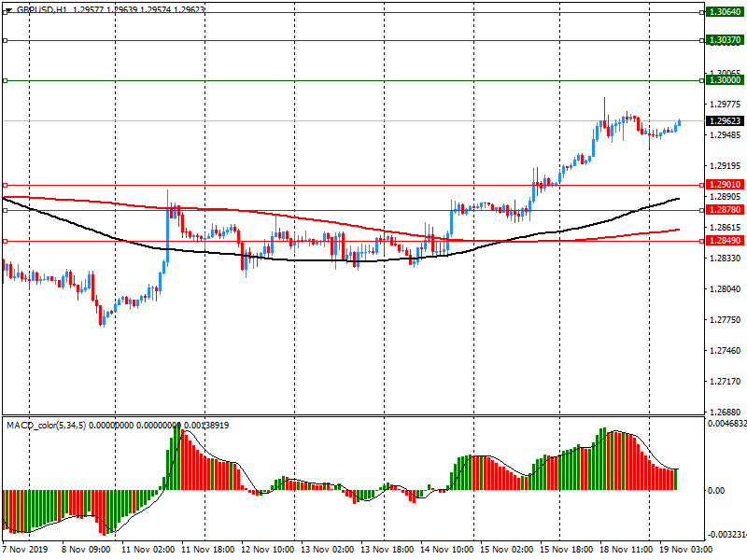Click the 14 Nov 10:00 time label
The height and width of the screenshot is (560, 747).
(x=447, y=549)
